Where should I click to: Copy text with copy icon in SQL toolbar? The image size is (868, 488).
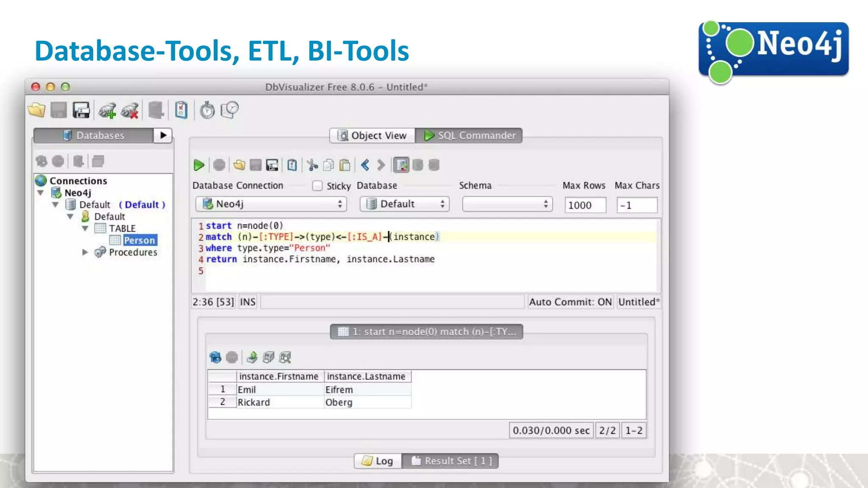tap(329, 165)
